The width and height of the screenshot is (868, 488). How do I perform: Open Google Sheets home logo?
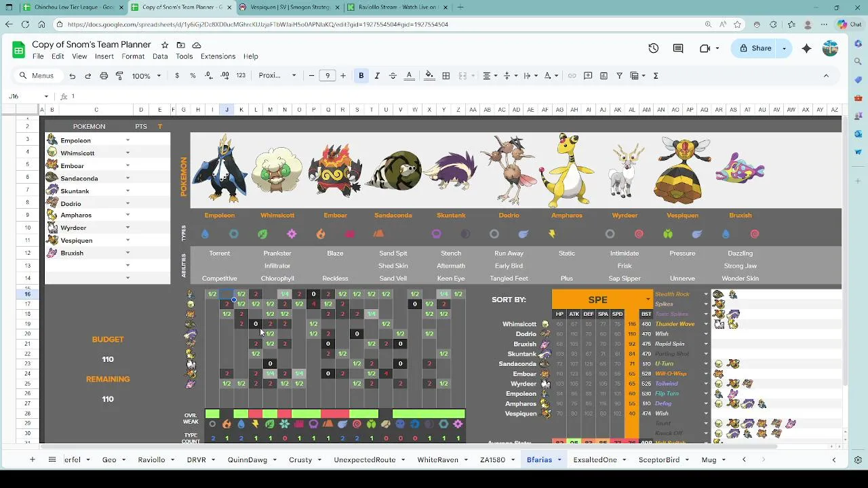point(18,49)
